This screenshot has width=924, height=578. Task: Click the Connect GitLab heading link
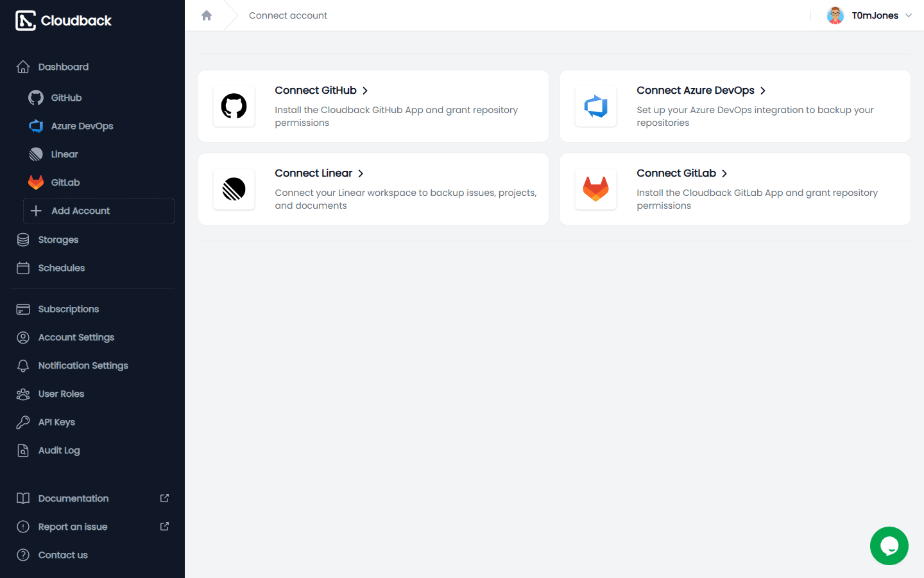676,173
